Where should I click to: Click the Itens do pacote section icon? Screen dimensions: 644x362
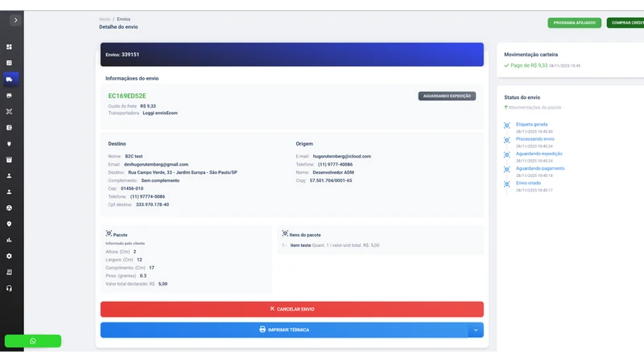[x=285, y=233]
